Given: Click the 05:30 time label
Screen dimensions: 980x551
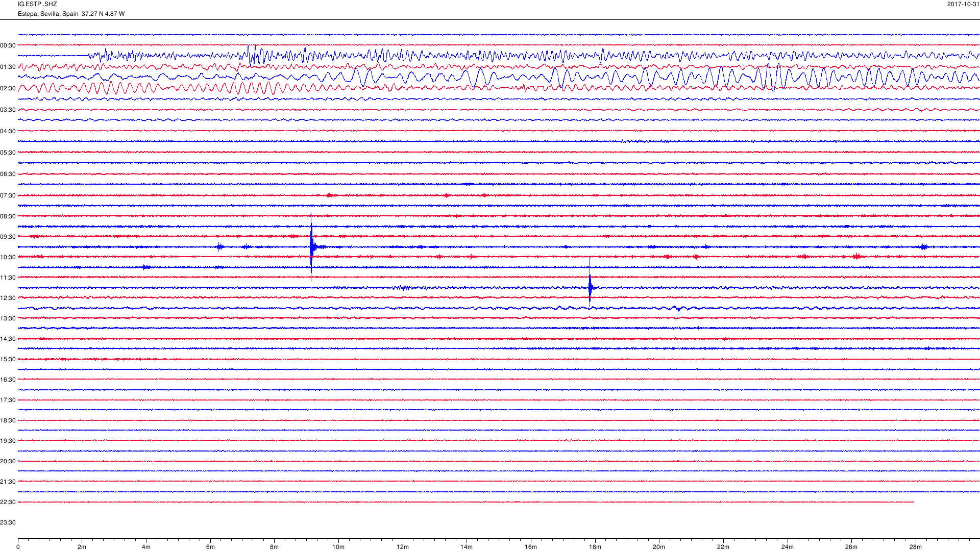Looking at the screenshot, I should (x=8, y=153).
